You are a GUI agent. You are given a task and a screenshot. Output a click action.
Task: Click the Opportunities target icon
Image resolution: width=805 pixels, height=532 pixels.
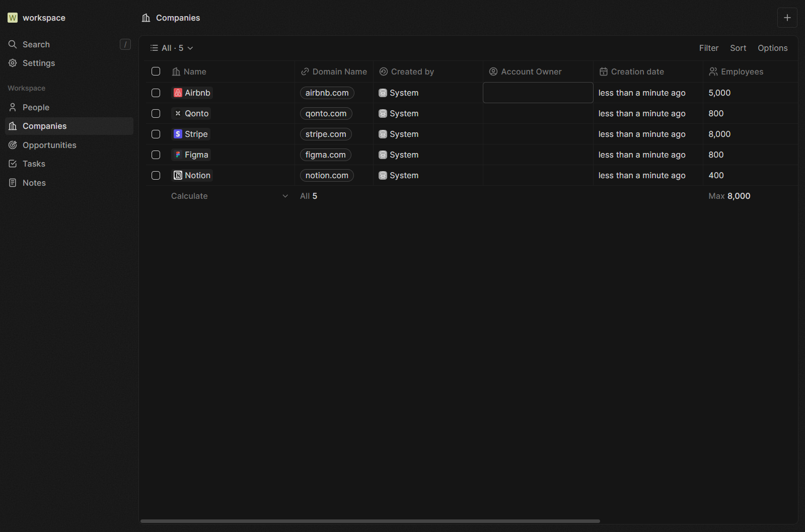tap(13, 145)
